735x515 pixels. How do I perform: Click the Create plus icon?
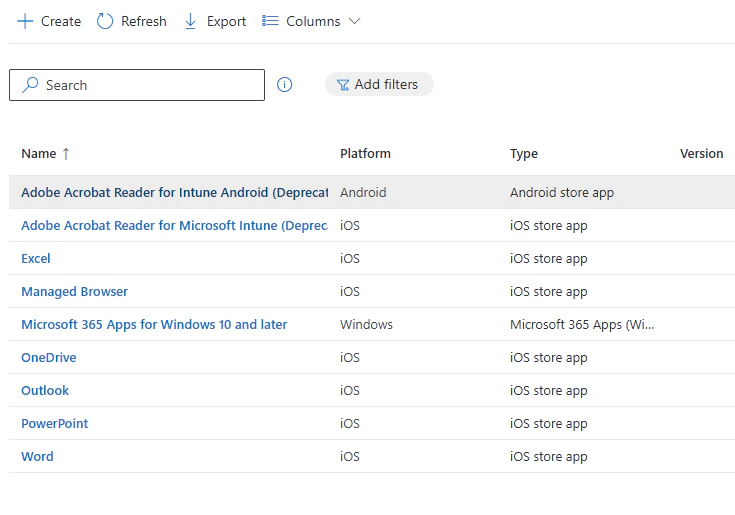click(25, 21)
